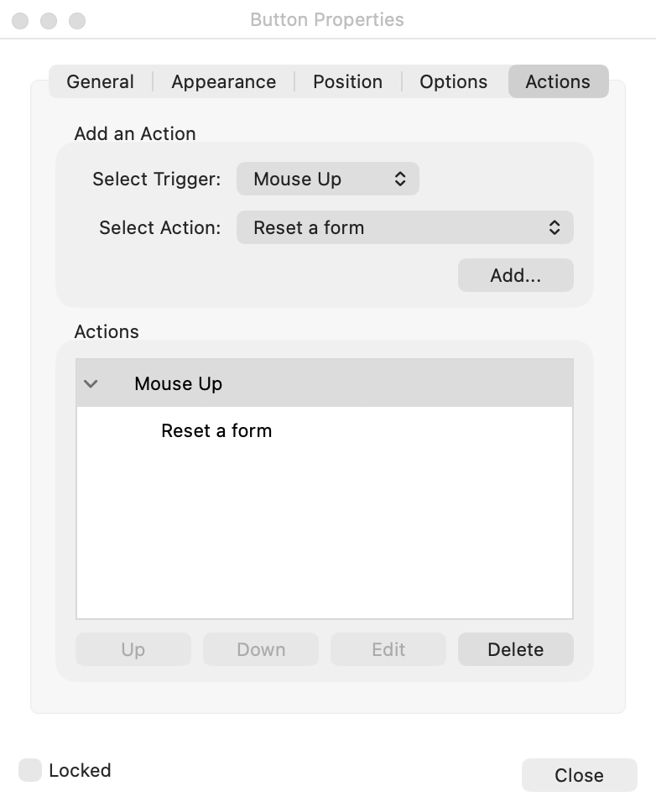The width and height of the screenshot is (656, 812).
Task: Collapse the Mouse Up group chevron
Action: coord(91,383)
